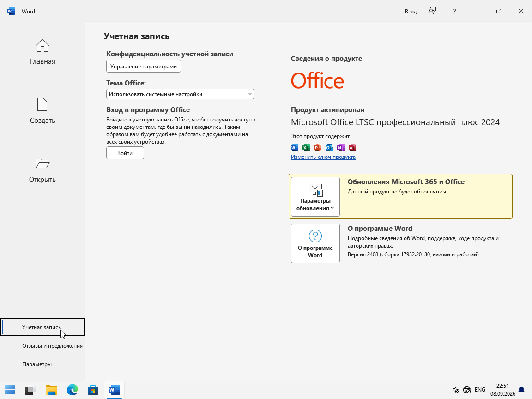This screenshot has height=399, width=532.
Task: Click the muted volume tray icon
Action: [456, 390]
